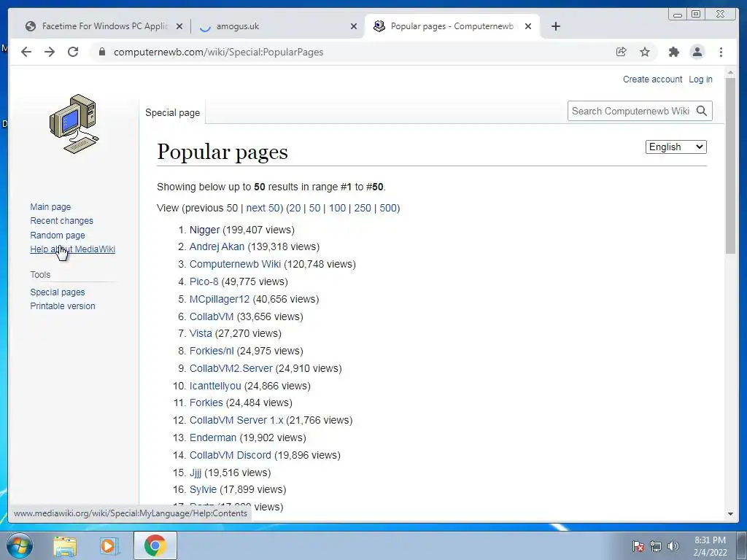Close the Facetime For Windows tab
The width and height of the screenshot is (747, 560).
pyautogui.click(x=179, y=26)
